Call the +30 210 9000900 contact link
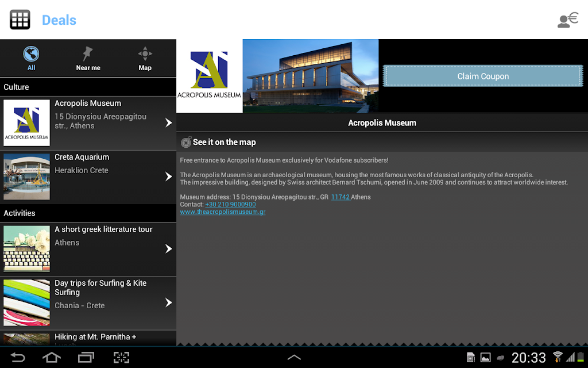Image resolution: width=588 pixels, height=368 pixels. pos(231,204)
